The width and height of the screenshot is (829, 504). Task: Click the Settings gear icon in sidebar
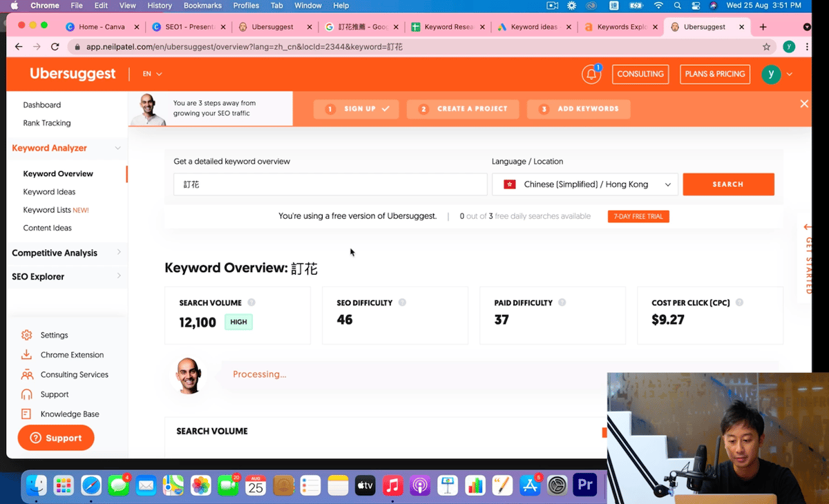pos(27,335)
